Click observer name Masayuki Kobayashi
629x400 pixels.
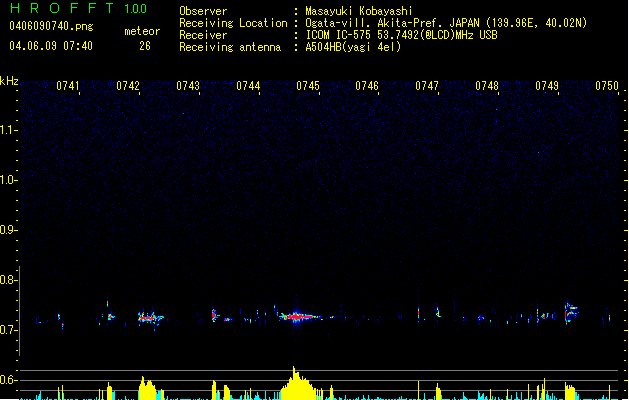[359, 11]
